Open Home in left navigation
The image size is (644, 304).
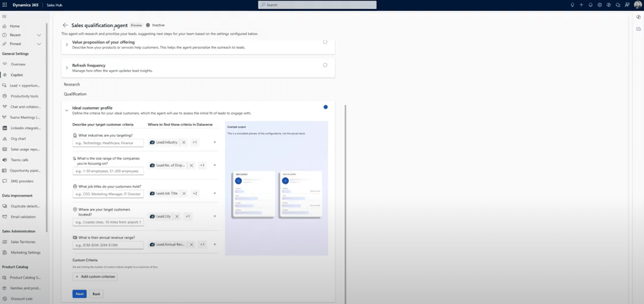[x=15, y=26]
